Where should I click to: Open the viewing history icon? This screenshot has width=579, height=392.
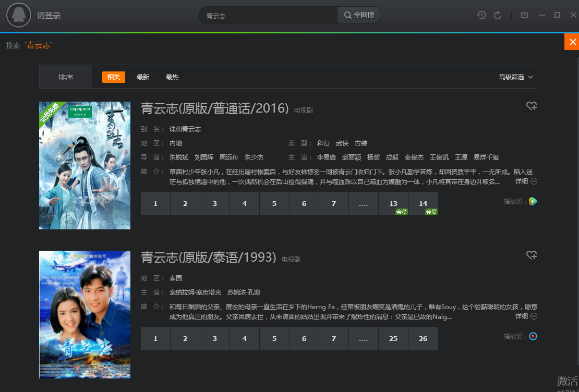click(481, 15)
